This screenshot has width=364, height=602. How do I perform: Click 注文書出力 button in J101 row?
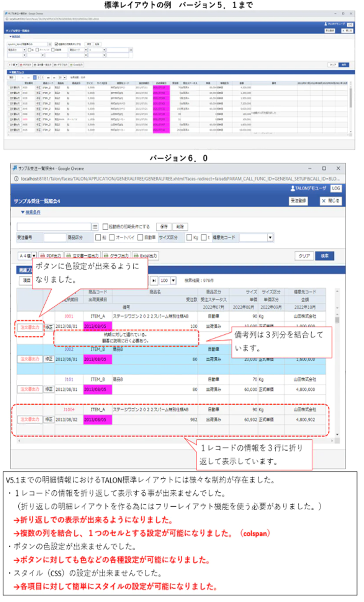30,389
